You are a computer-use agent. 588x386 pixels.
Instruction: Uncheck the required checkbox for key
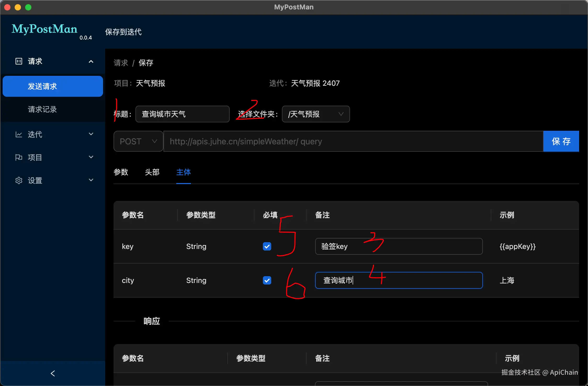point(267,246)
